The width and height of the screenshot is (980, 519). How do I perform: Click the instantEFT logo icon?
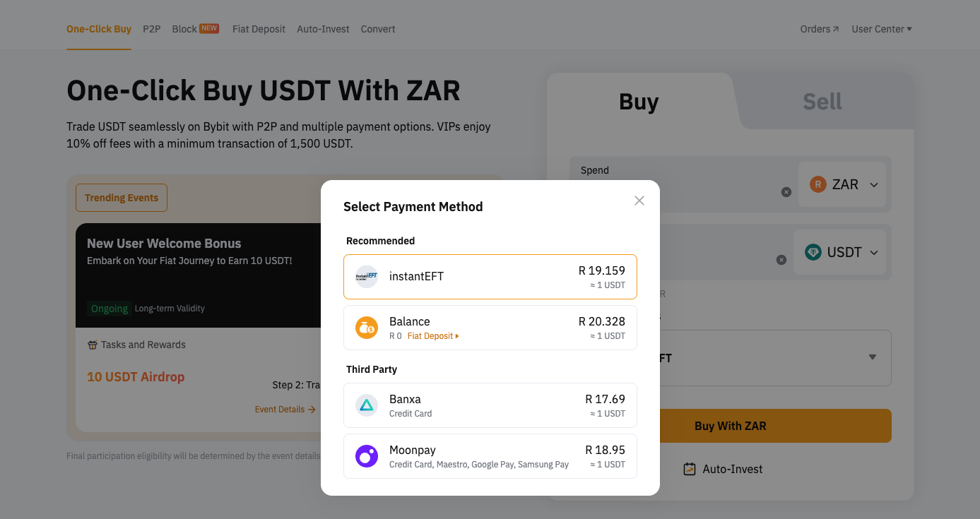pyautogui.click(x=367, y=277)
